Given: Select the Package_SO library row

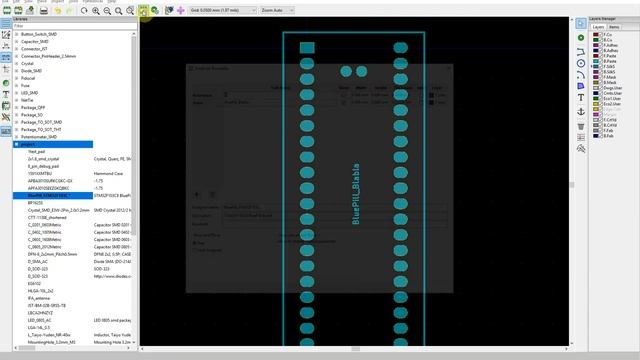Looking at the screenshot, I should click(x=32, y=115).
